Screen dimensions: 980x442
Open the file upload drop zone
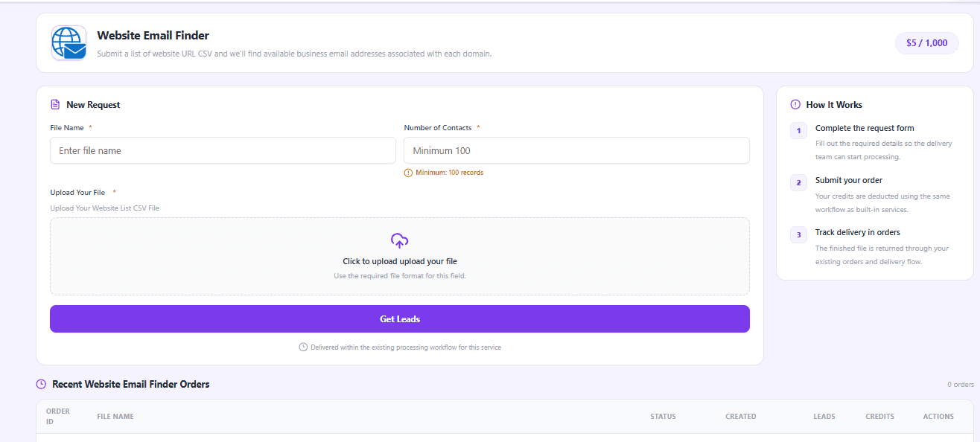tap(400, 256)
